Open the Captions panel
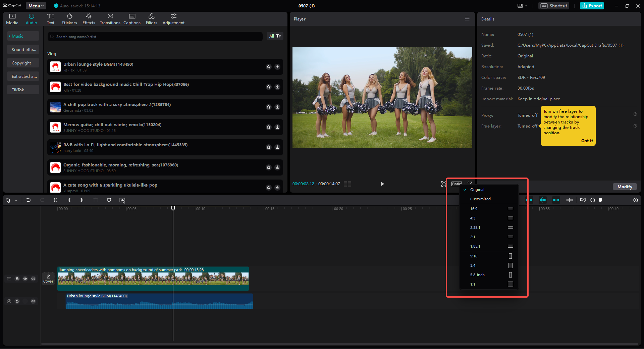Viewport: 644px width, 349px height. click(x=132, y=18)
